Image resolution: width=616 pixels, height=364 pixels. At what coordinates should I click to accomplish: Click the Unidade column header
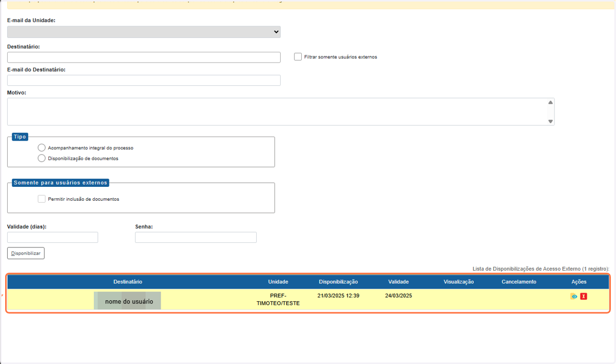click(278, 282)
